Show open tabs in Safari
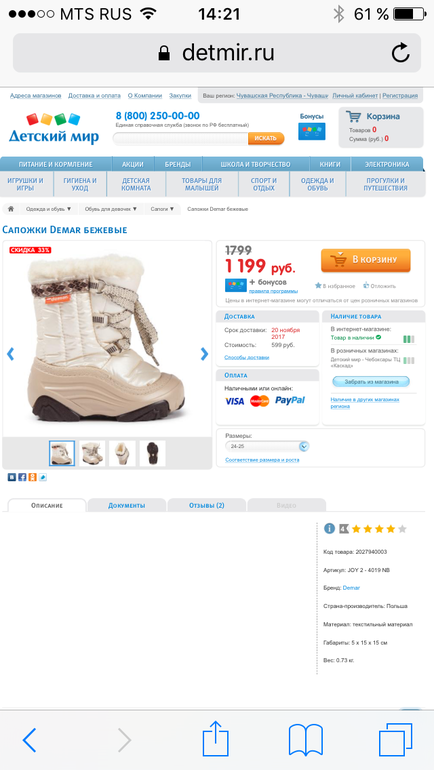This screenshot has width=434, height=770. pos(395,739)
